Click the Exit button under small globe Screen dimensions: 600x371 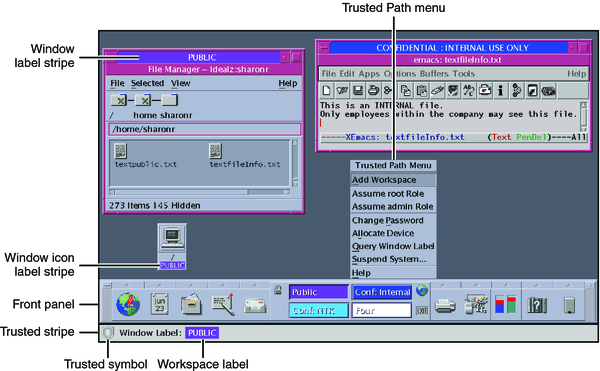click(x=422, y=311)
